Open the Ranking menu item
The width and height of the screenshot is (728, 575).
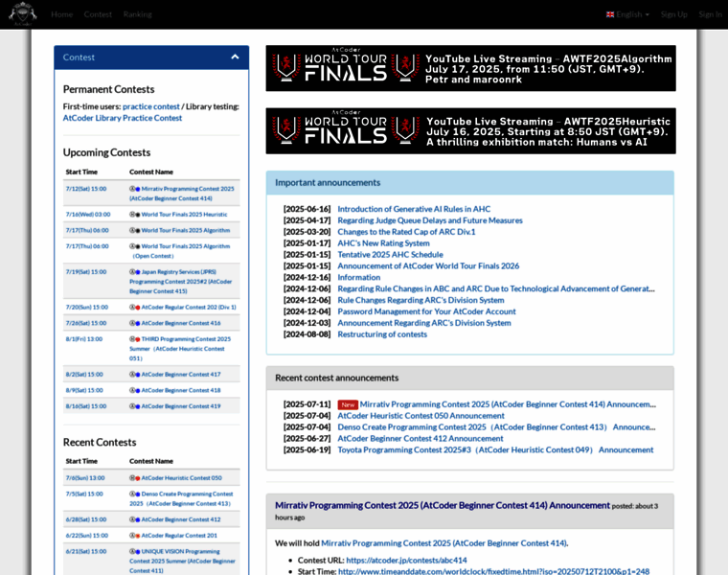pos(137,14)
